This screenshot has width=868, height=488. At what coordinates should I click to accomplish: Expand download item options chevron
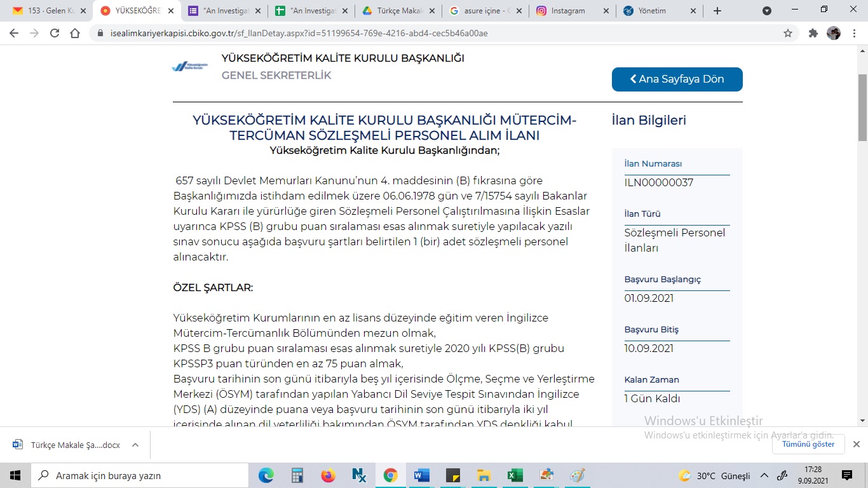click(135, 445)
